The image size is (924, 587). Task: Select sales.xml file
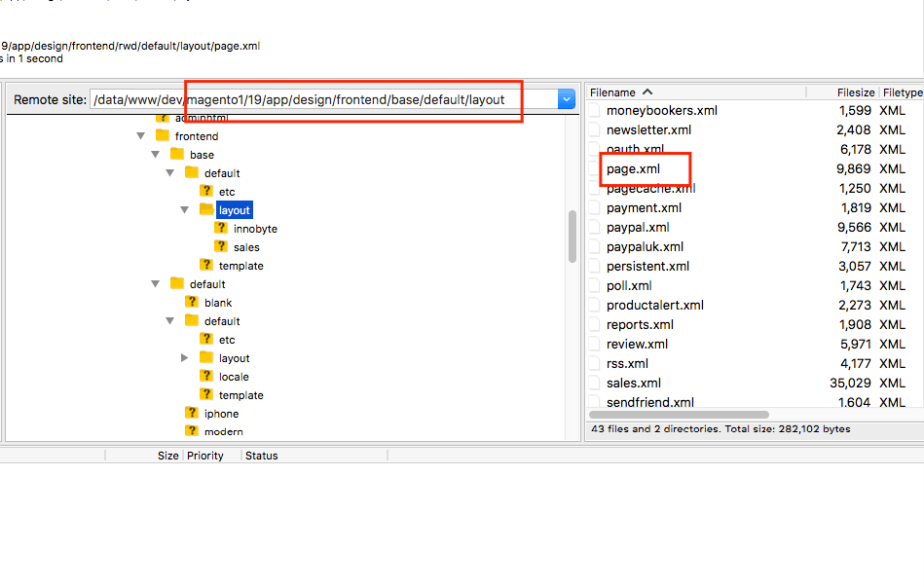pyautogui.click(x=634, y=383)
